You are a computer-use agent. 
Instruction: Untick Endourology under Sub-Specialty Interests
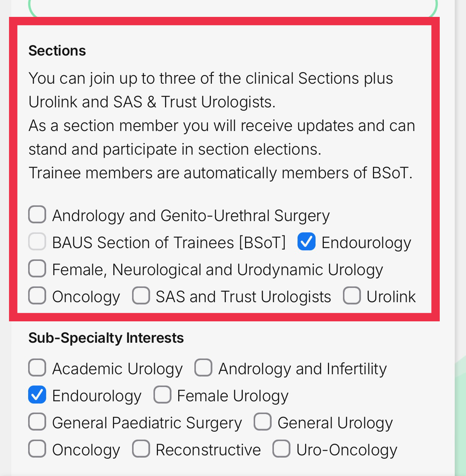pos(37,395)
